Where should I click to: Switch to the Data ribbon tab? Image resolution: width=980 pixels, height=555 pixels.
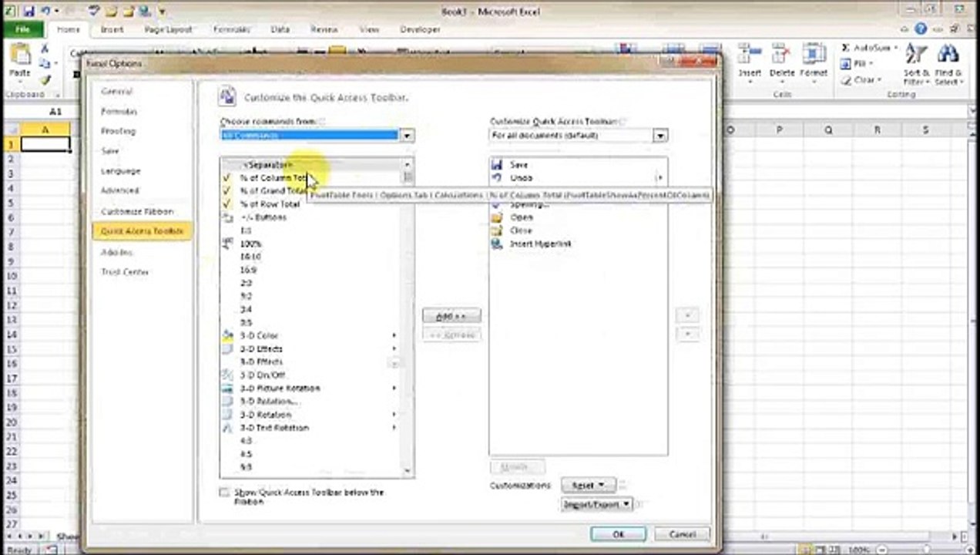280,29
